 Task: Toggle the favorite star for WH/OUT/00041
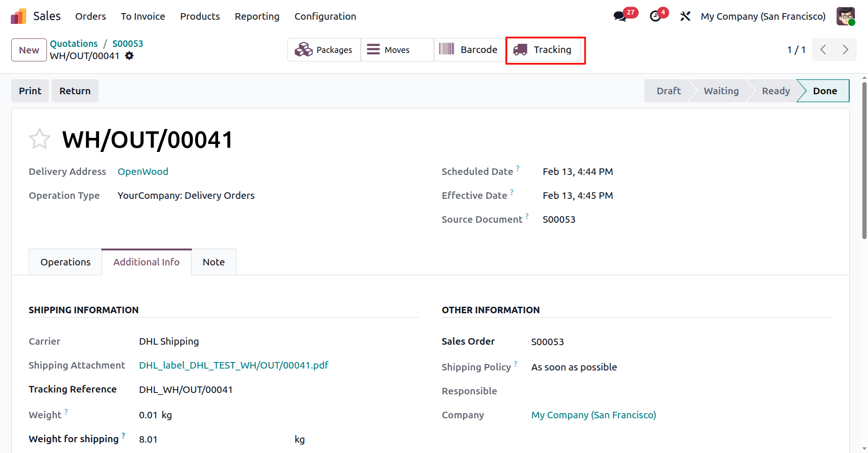point(39,139)
